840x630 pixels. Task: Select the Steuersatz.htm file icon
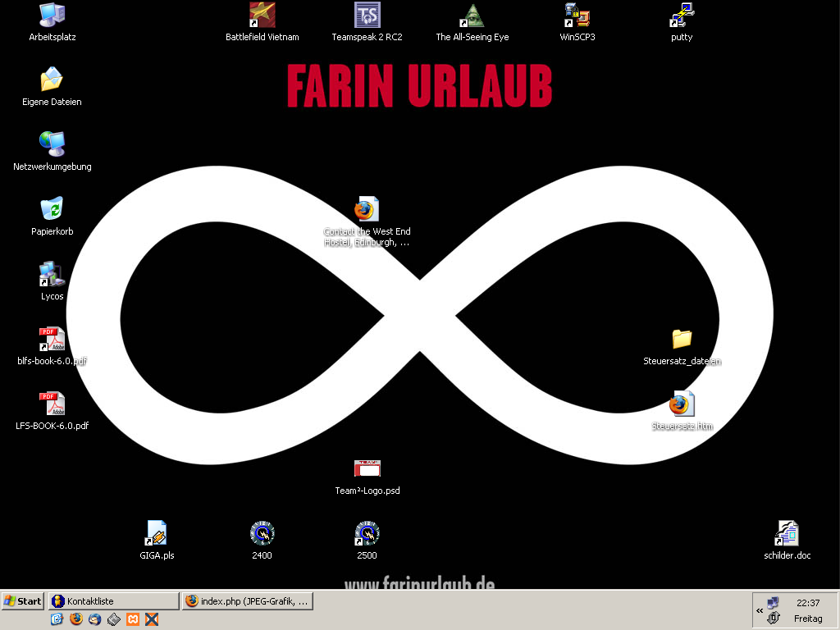click(682, 404)
